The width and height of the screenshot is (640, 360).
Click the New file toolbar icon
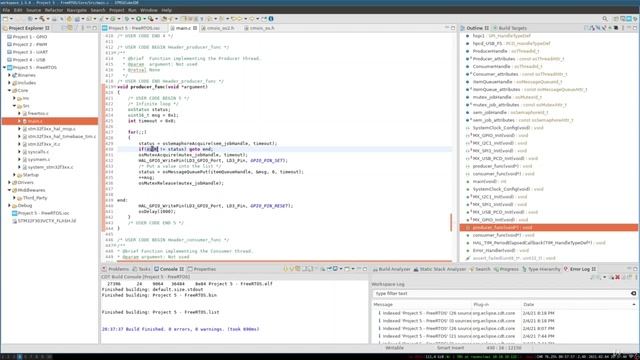coord(5,19)
